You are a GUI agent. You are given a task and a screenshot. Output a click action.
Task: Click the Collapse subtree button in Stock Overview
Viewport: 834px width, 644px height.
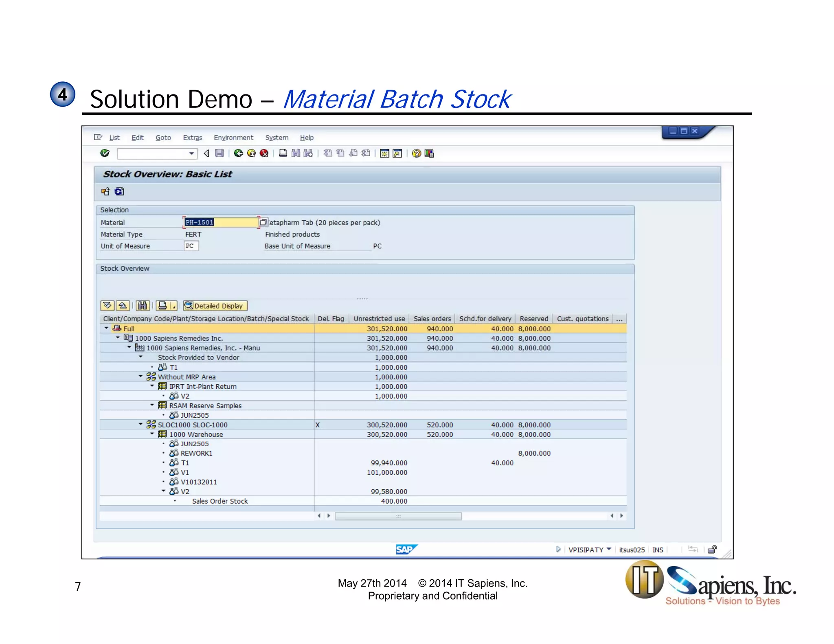pyautogui.click(x=123, y=305)
